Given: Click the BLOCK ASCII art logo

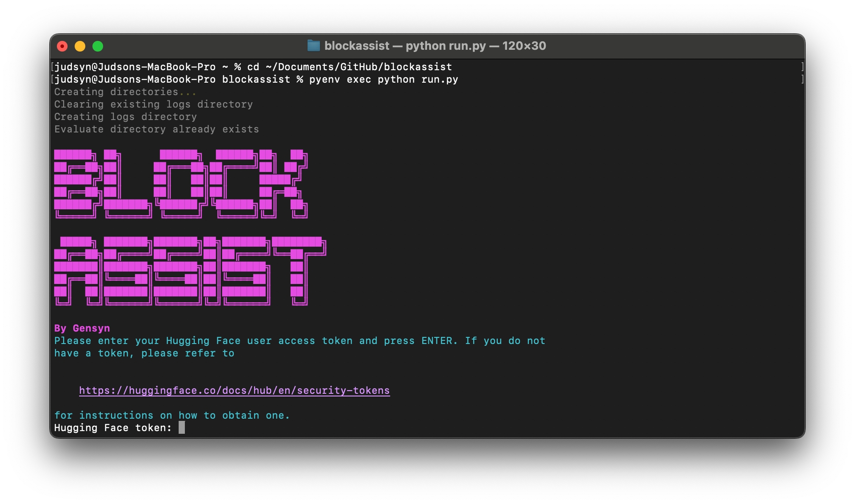Looking at the screenshot, I should pos(180,184).
